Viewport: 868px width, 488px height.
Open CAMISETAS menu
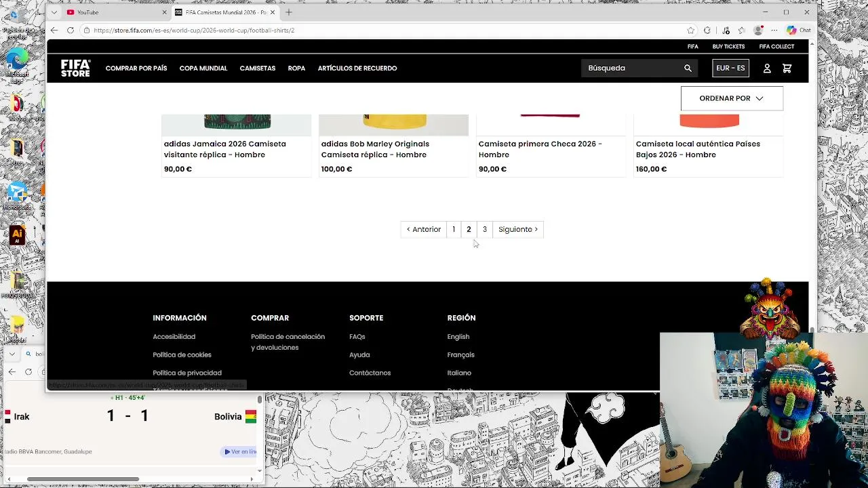(x=258, y=68)
